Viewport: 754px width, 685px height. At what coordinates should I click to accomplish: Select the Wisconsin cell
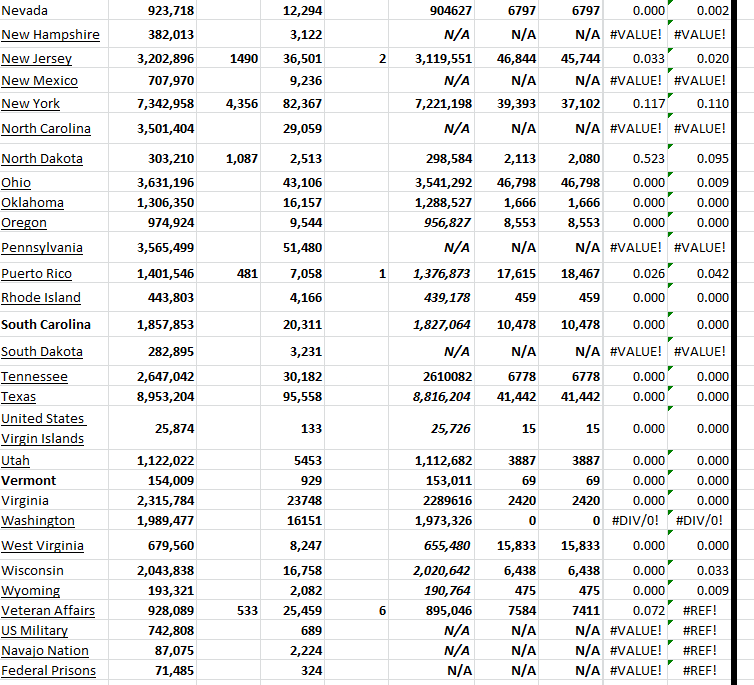pyautogui.click(x=54, y=571)
